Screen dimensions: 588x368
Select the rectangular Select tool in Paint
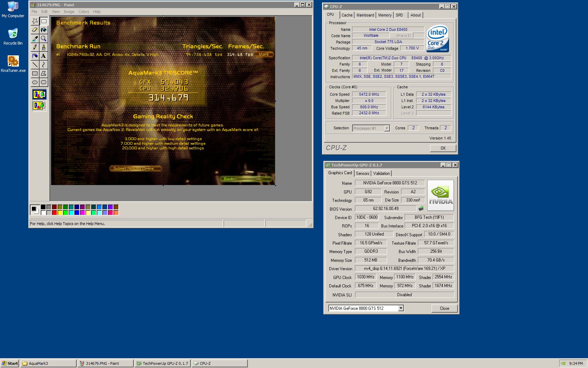(x=44, y=21)
